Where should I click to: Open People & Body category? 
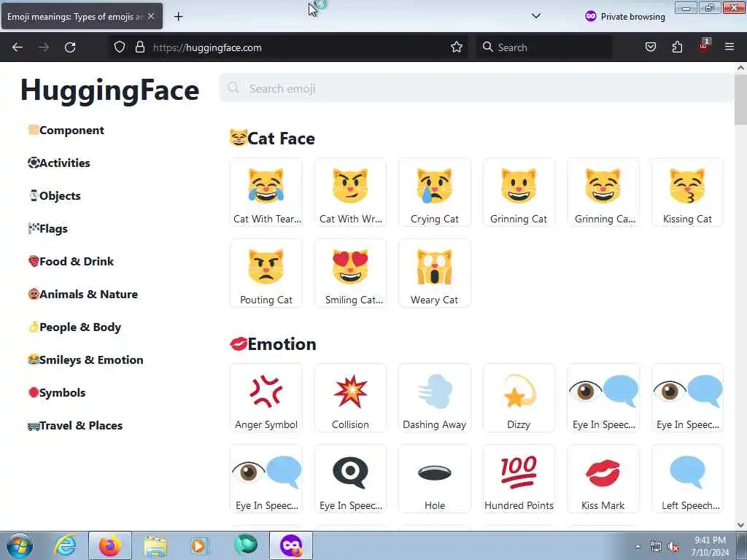[x=74, y=327]
